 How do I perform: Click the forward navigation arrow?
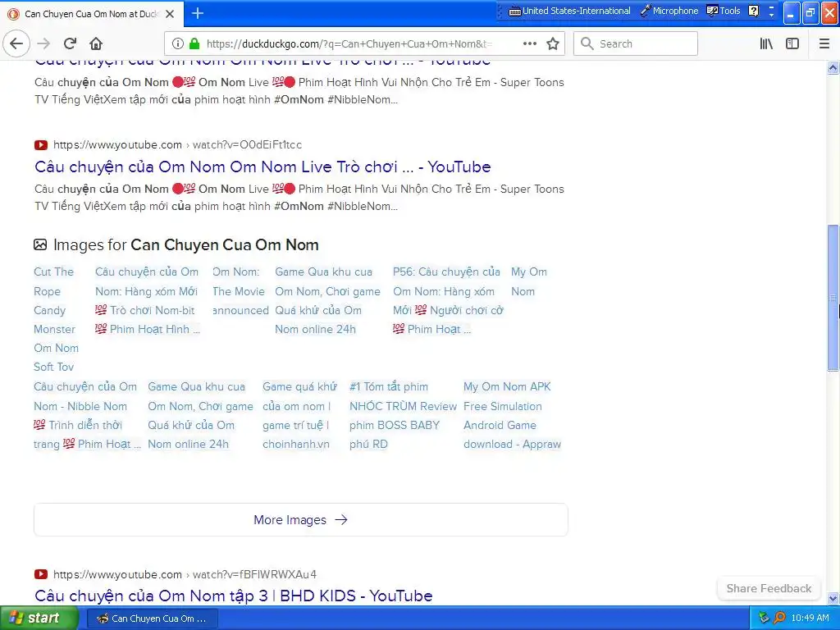click(x=44, y=43)
